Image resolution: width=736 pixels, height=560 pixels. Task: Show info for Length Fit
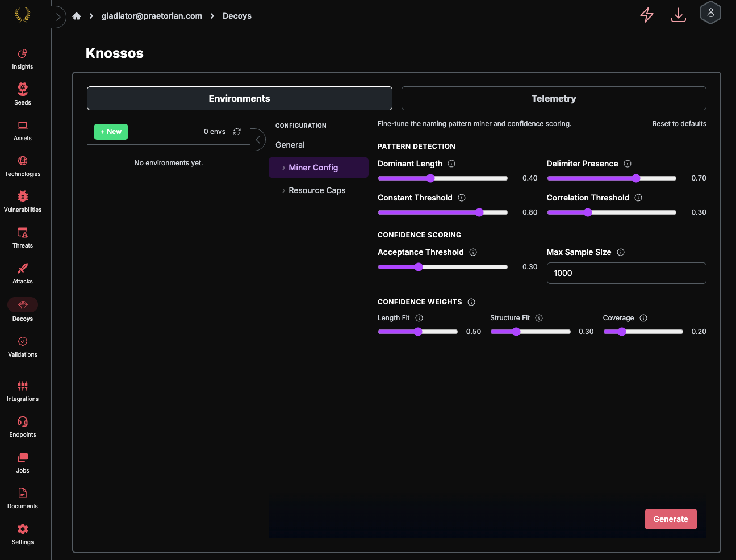[x=419, y=318]
